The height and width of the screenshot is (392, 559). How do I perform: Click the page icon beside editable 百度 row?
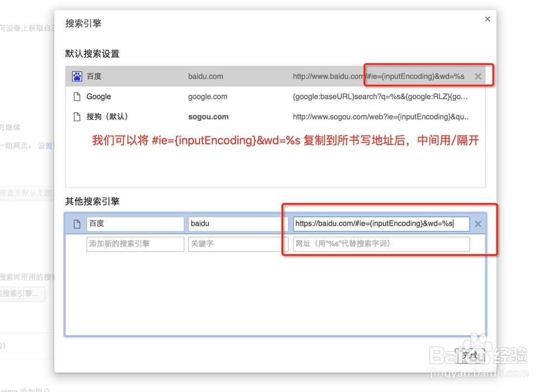77,224
